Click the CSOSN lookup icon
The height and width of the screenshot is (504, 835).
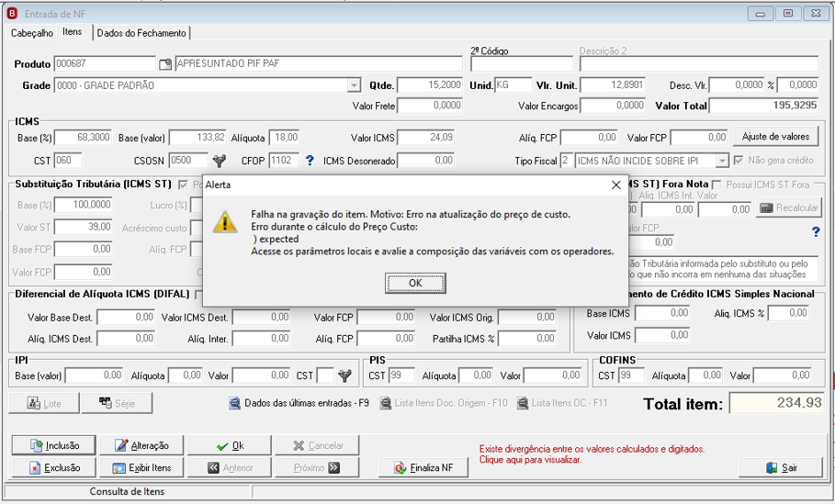tap(219, 160)
